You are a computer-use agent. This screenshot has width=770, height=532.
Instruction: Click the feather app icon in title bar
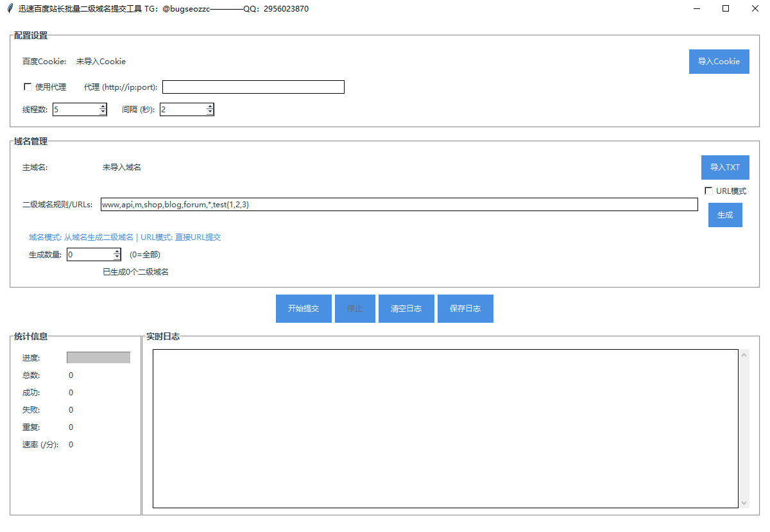(x=10, y=9)
